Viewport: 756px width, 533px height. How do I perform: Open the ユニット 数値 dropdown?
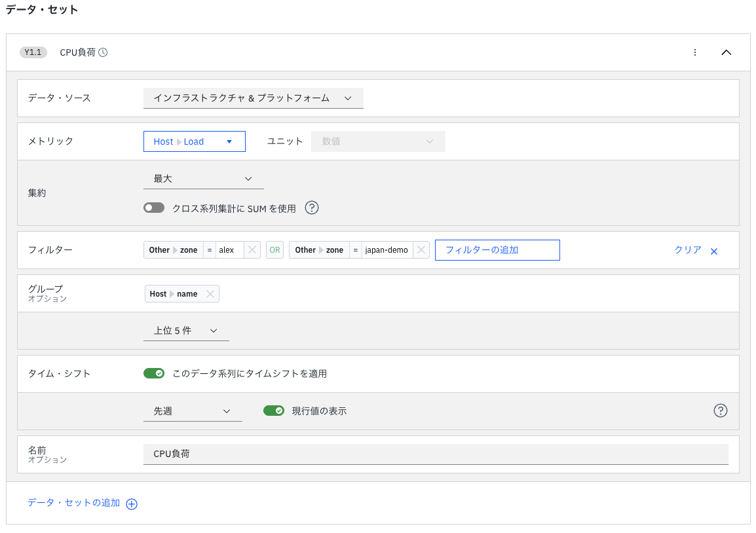pos(378,141)
